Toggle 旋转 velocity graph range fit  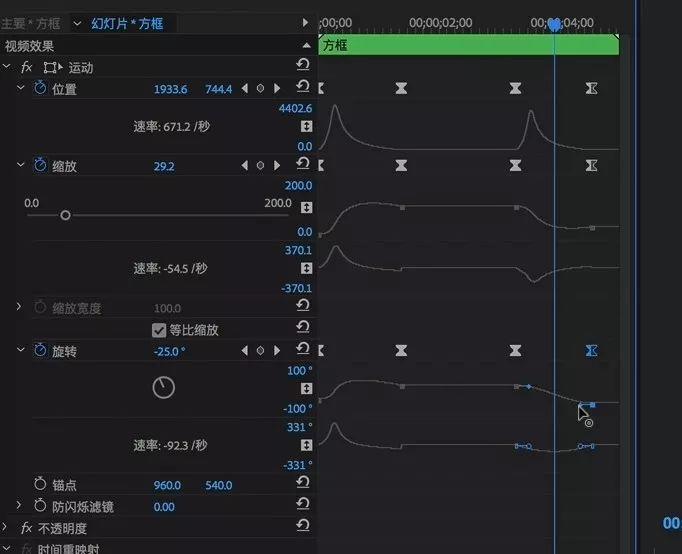[306, 445]
